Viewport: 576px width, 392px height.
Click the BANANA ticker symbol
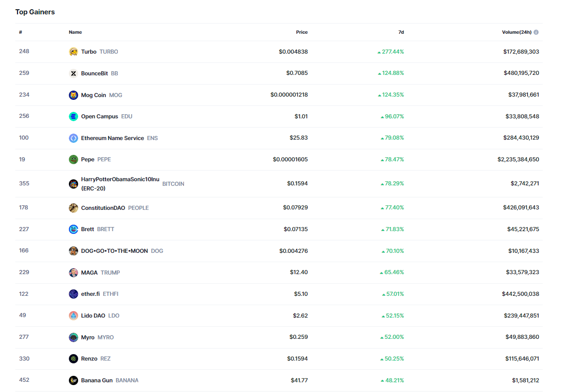127,380
